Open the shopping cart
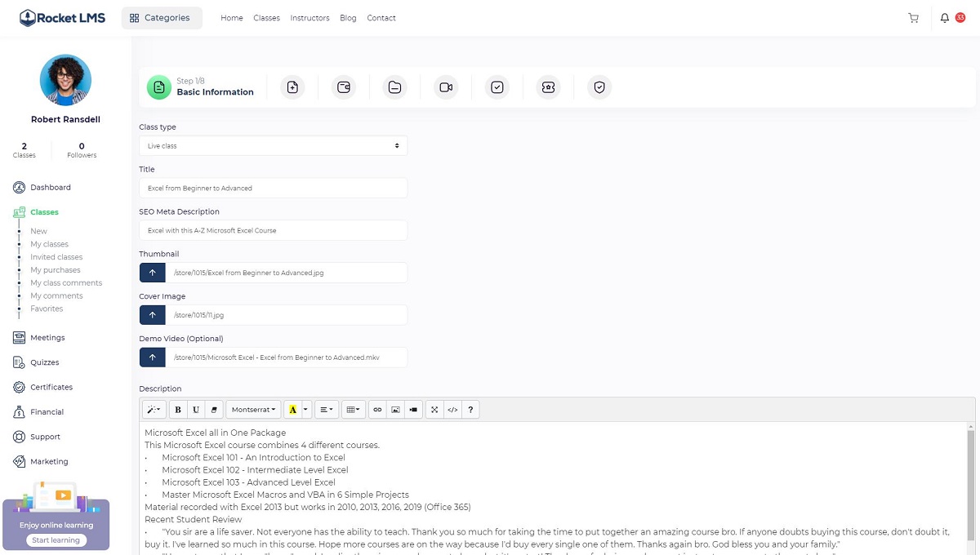The width and height of the screenshot is (980, 555). tap(913, 18)
